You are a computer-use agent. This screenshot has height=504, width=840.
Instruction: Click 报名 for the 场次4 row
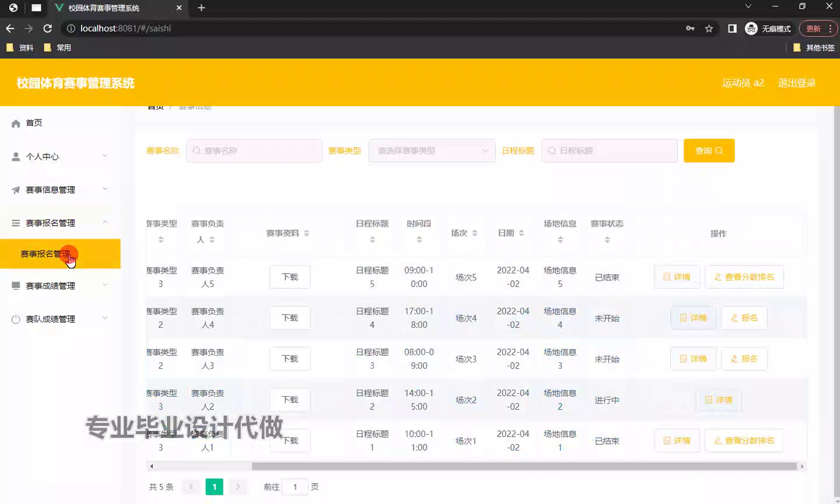744,318
